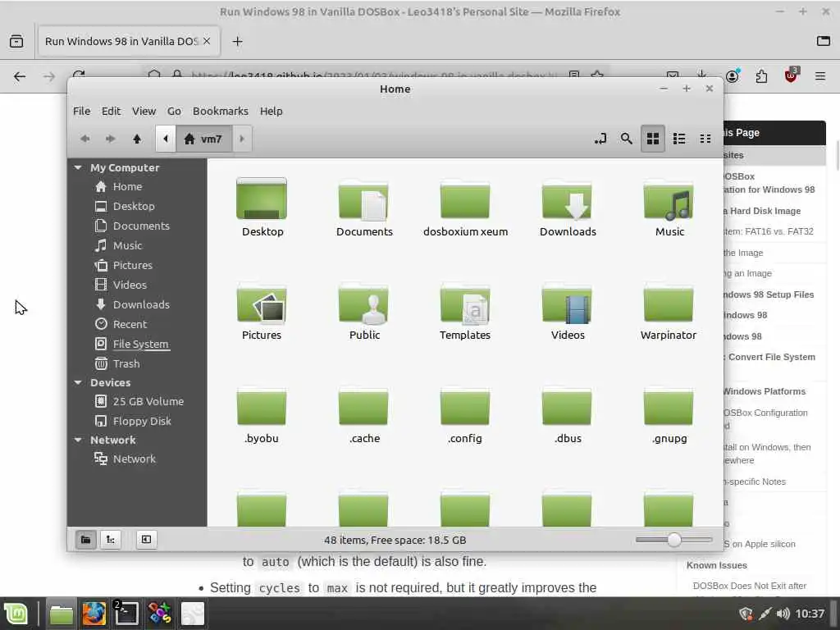Viewport: 840px width, 630px height.
Task: Click the left path bar arrow
Action: [x=166, y=139]
